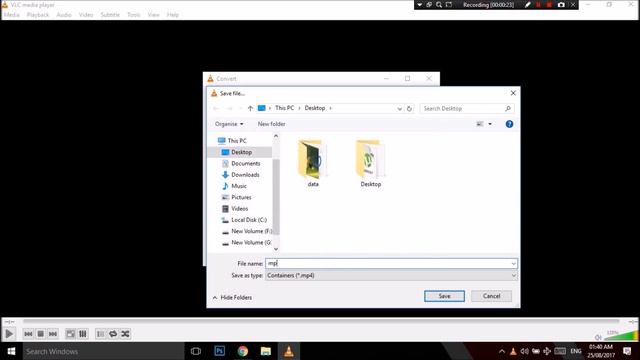Open the Help menu
Viewport: 640px width, 360px height.
point(173,15)
